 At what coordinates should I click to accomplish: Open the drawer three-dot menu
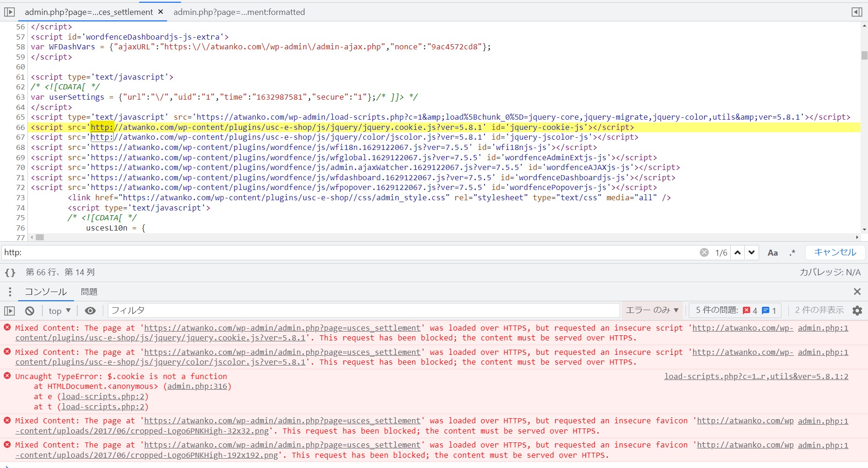click(10, 292)
